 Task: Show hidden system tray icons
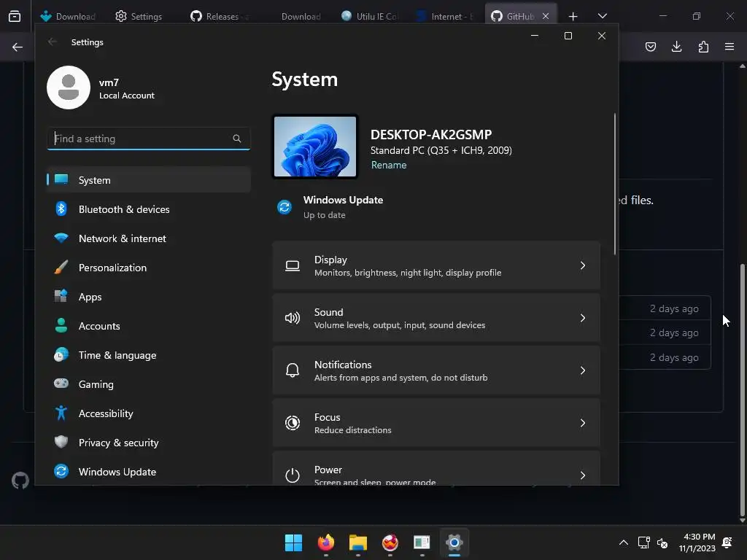click(x=623, y=542)
